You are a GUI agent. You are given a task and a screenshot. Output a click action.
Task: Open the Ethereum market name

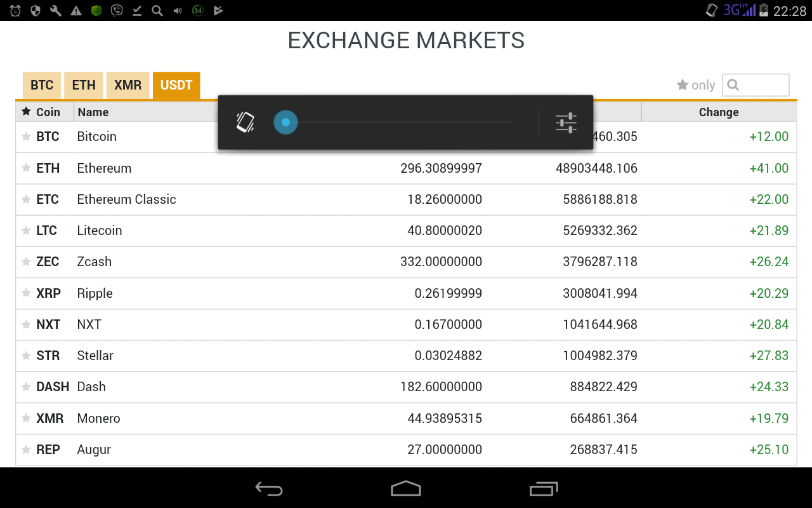pos(104,168)
